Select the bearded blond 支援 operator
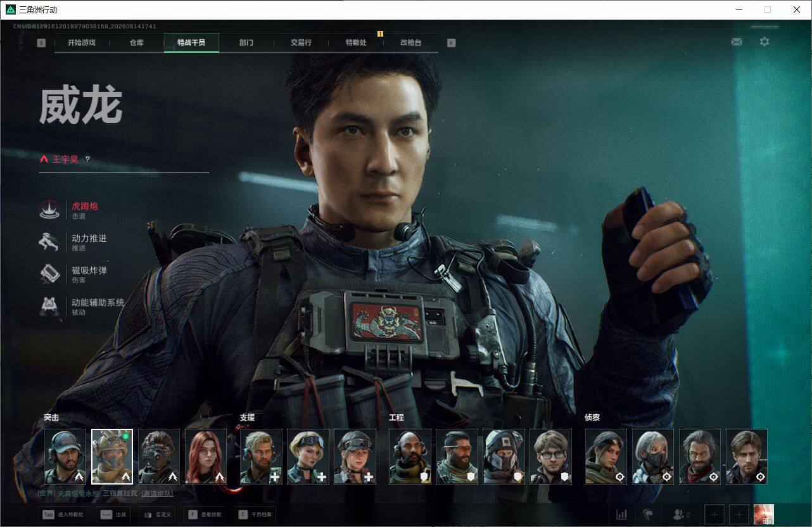The width and height of the screenshot is (812, 527). tap(261, 457)
